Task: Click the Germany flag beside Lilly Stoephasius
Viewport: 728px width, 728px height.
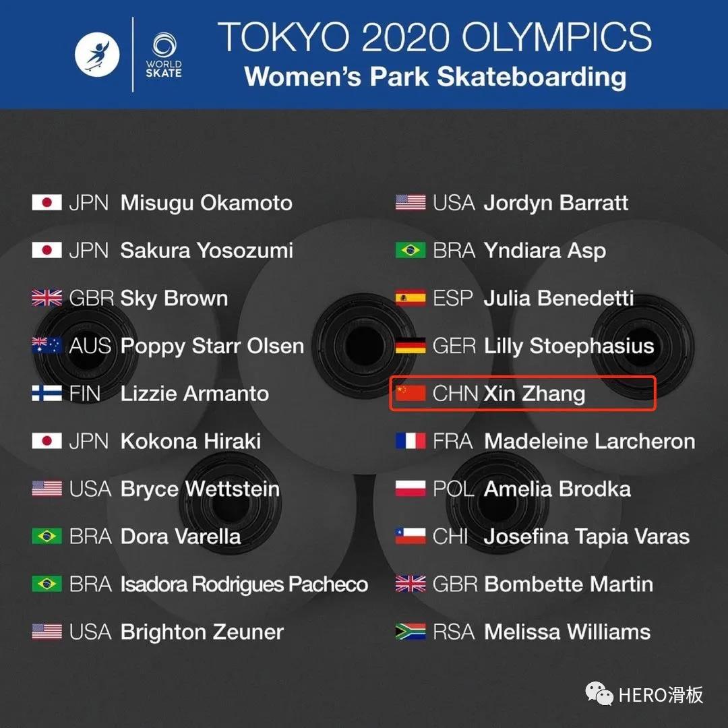Action: click(x=411, y=345)
